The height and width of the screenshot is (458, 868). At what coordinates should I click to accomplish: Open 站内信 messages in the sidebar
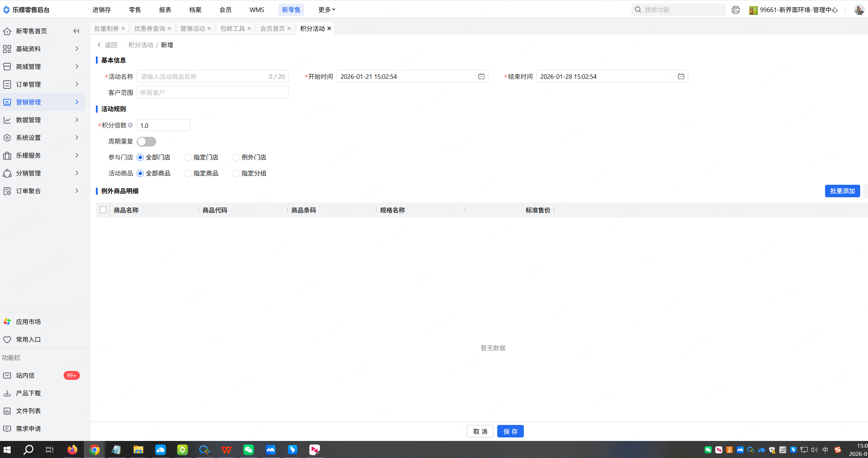(x=25, y=375)
